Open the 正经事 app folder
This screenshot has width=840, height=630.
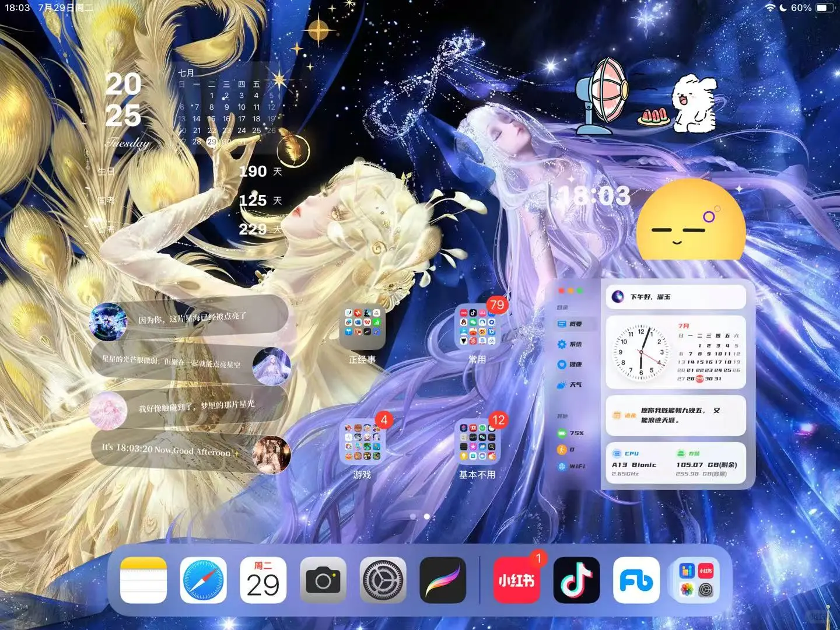click(362, 327)
